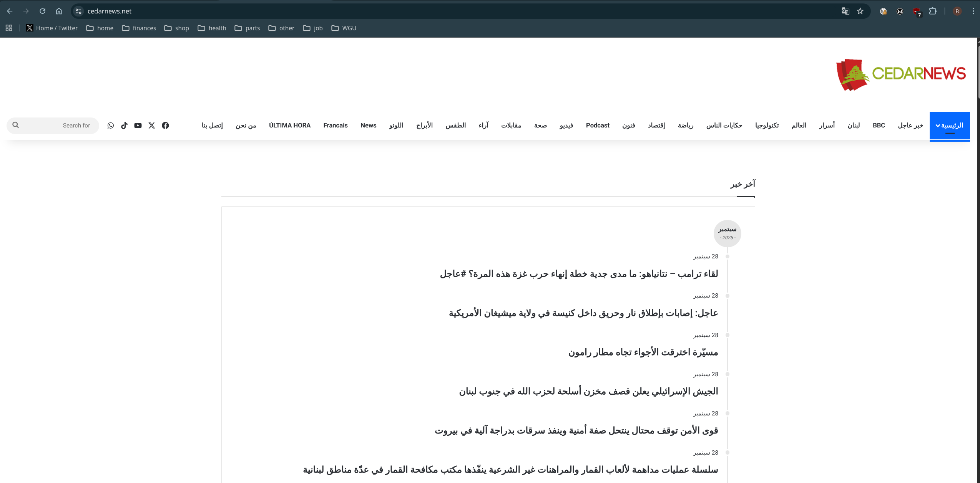This screenshot has height=483, width=980.
Task: Open the extensions puzzle icon
Action: 933,11
